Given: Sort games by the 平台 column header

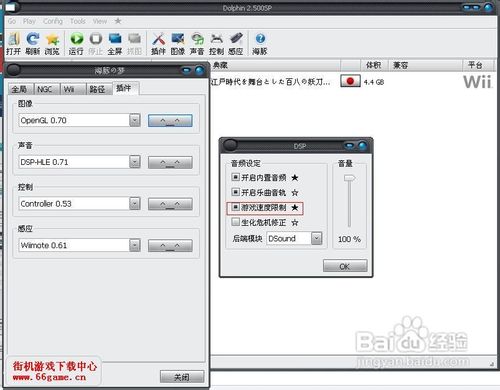Looking at the screenshot, I should click(x=477, y=65).
